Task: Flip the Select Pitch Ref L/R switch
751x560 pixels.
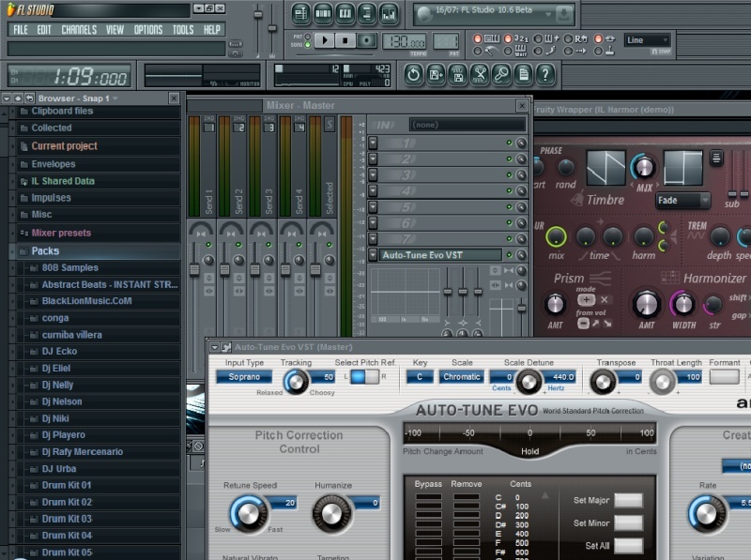Action: [364, 377]
